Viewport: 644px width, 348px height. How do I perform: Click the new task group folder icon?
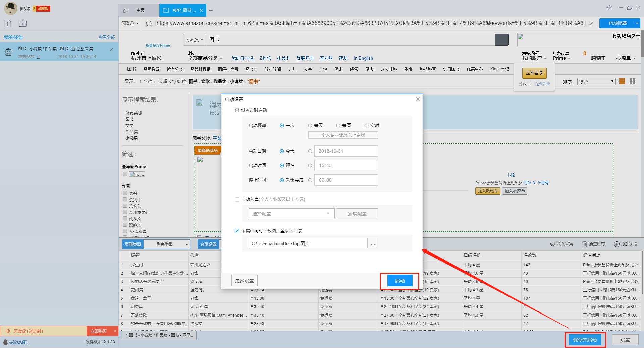[23, 23]
